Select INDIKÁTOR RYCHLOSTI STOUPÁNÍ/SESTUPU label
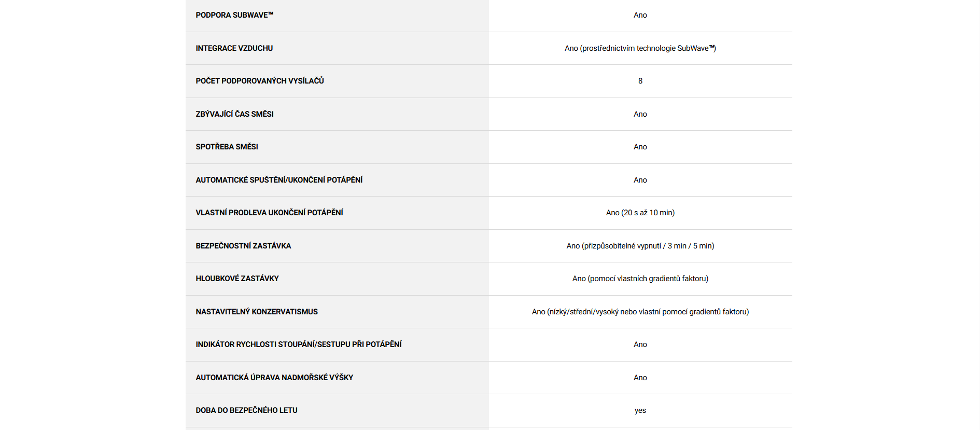The image size is (980, 430). click(x=299, y=344)
